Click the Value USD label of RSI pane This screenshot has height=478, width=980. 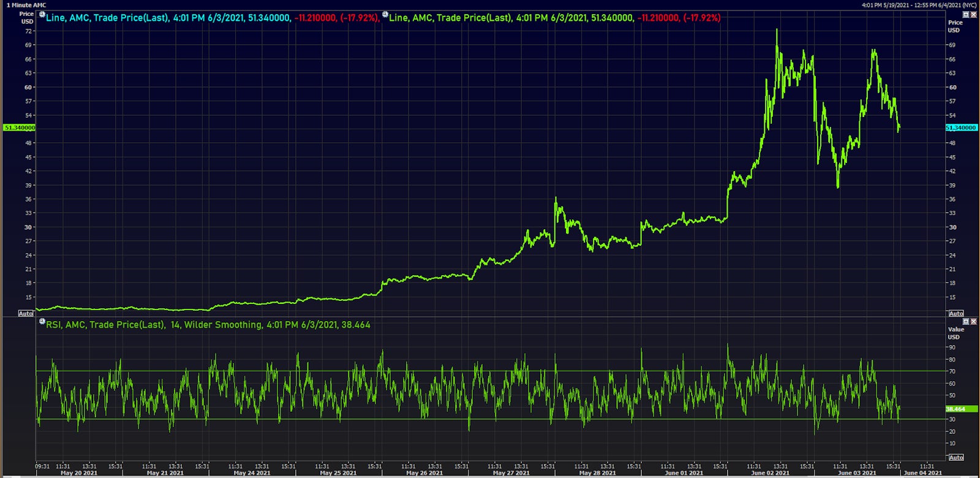[956, 333]
